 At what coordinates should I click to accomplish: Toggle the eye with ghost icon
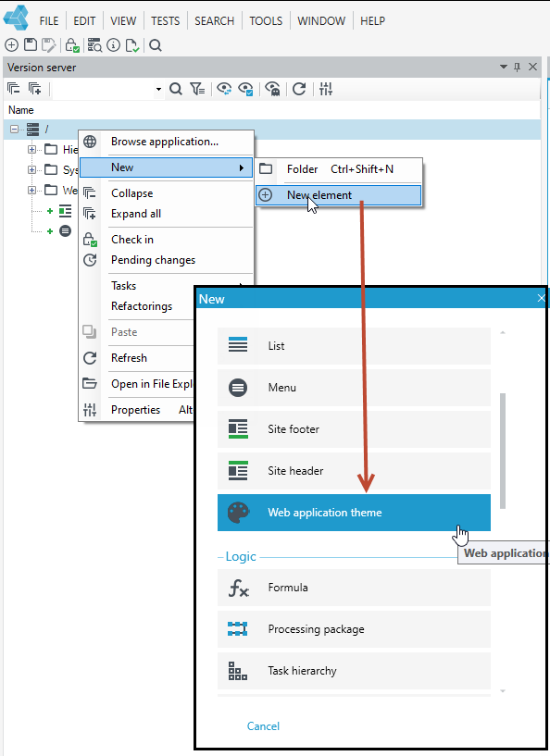point(272,89)
